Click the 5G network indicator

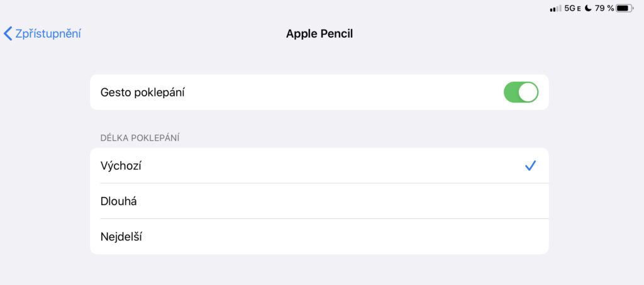pos(570,8)
